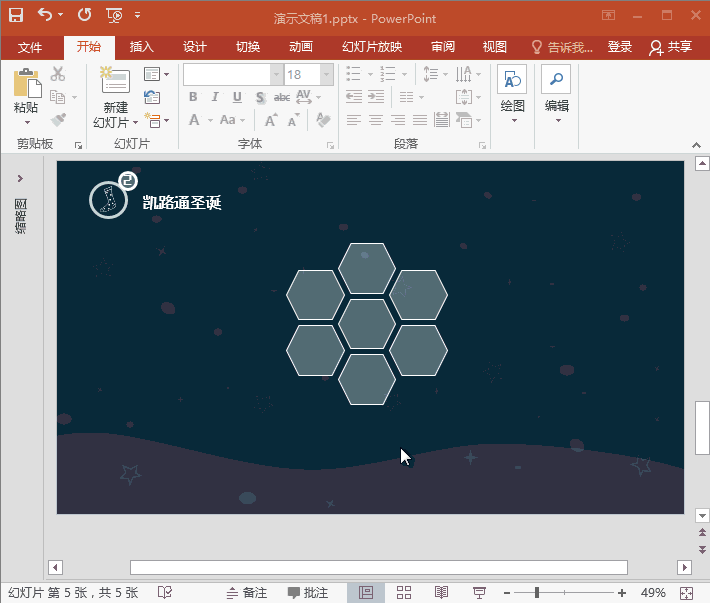Expand the collapsed thumbnail pane arrow
Screen dimensions: 710x603
click(20, 178)
